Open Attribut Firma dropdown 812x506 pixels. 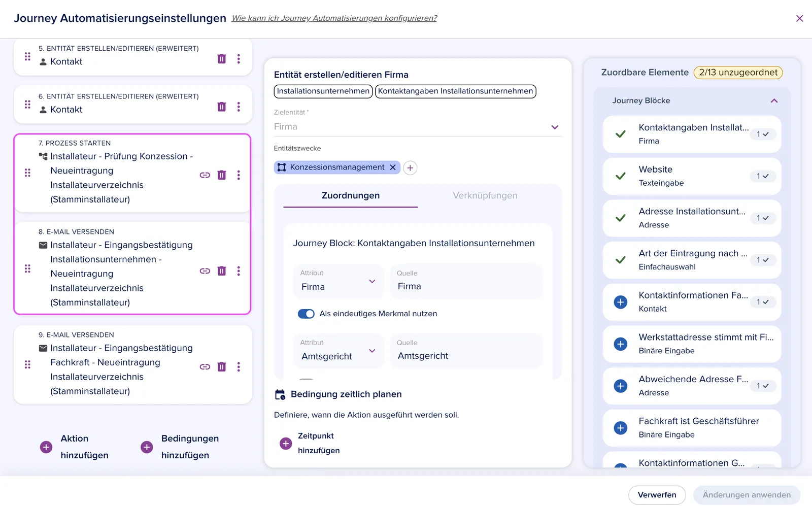(339, 281)
